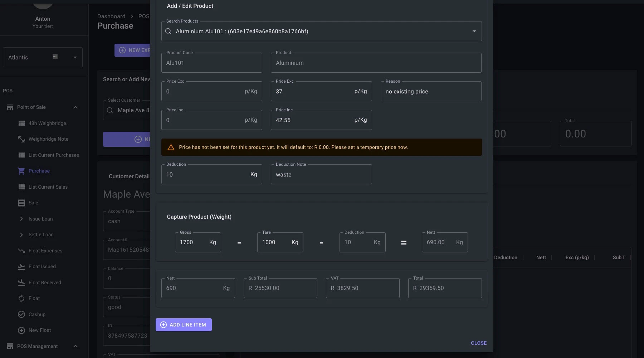Click the Float Received landing icon

(21, 282)
